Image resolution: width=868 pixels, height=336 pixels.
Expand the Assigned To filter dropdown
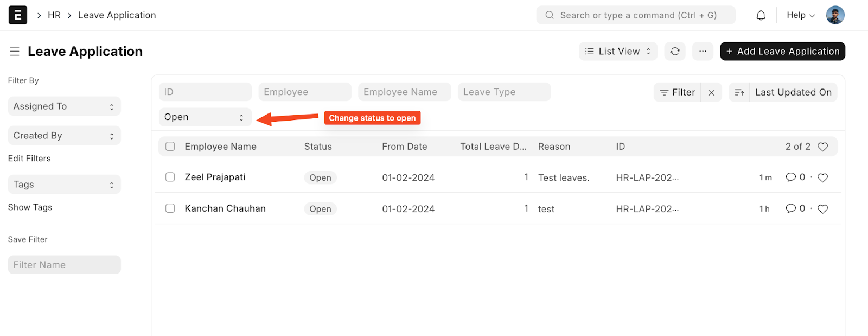[64, 106]
